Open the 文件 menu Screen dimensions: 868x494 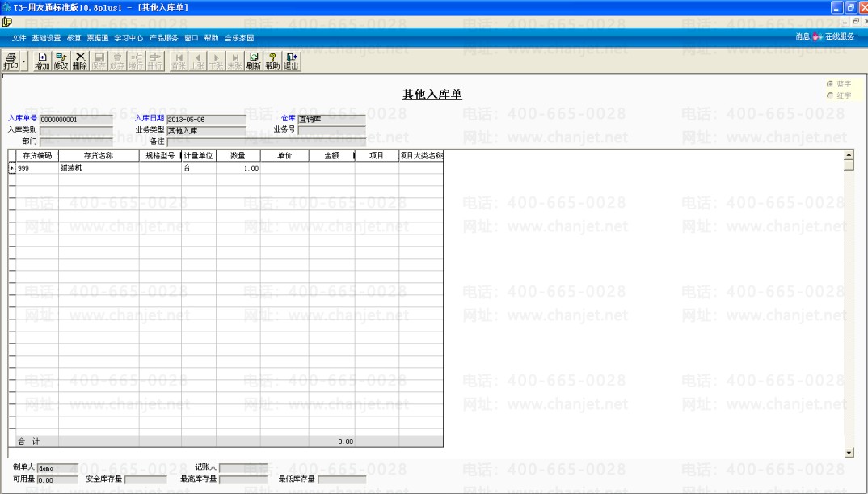19,38
